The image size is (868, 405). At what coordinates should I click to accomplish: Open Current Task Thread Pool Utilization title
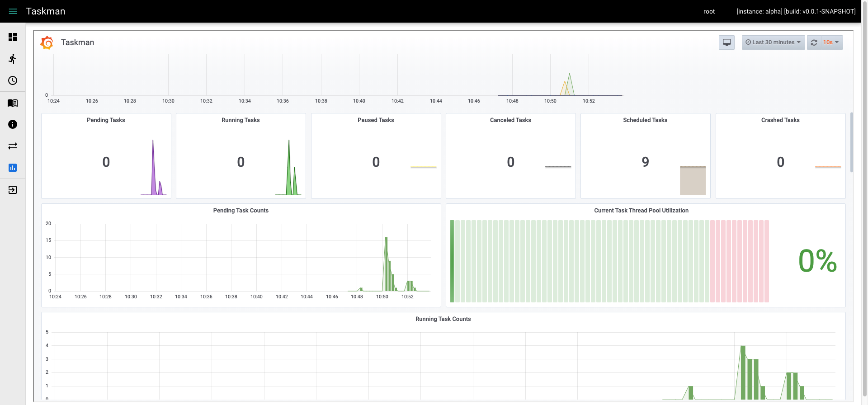coord(641,211)
